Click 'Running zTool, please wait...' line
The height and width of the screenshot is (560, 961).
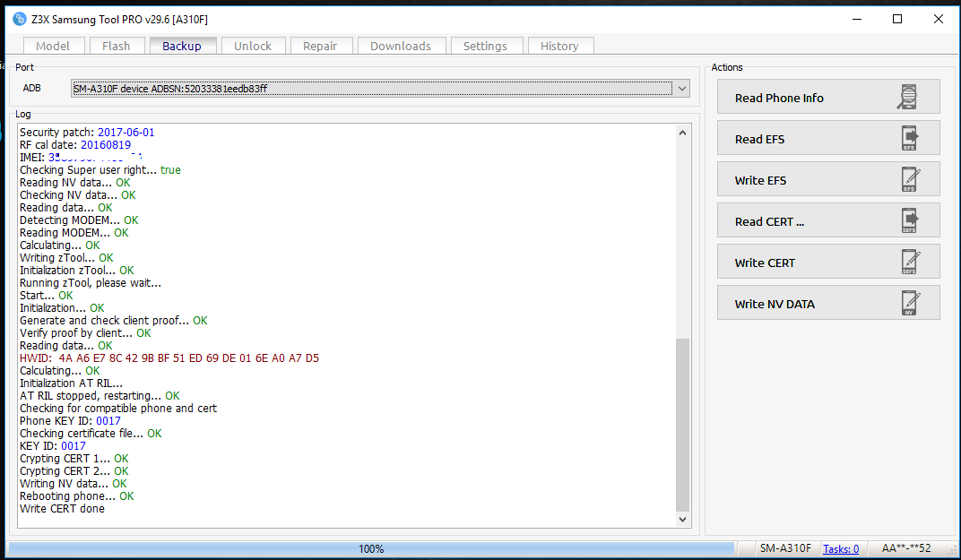pyautogui.click(x=90, y=282)
